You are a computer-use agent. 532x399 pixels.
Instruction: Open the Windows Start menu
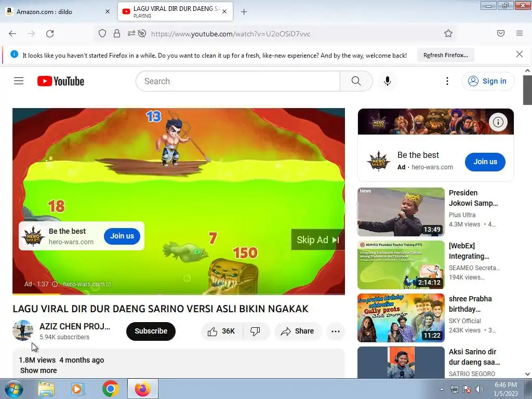click(x=14, y=389)
